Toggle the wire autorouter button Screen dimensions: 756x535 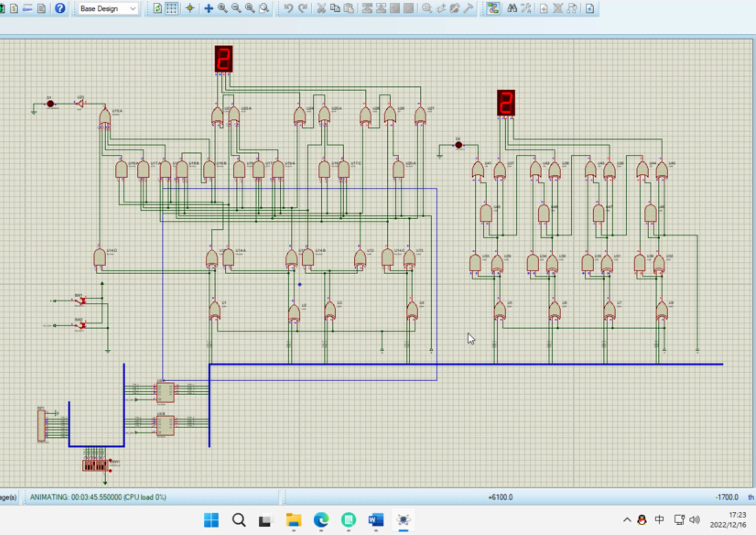click(493, 8)
